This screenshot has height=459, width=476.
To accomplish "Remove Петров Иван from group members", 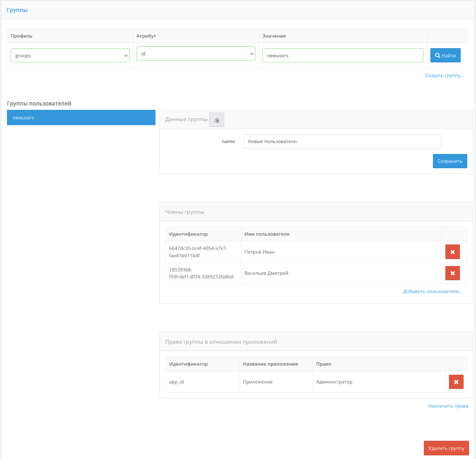I will point(453,252).
